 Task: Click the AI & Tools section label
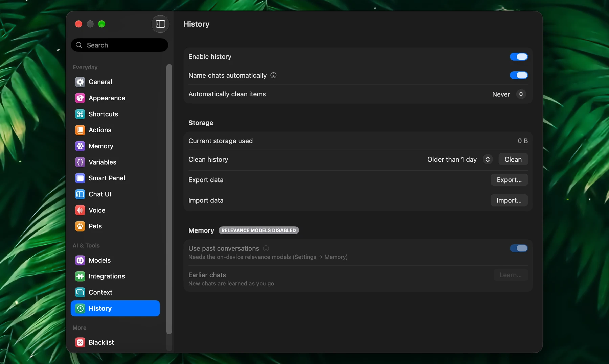click(86, 246)
